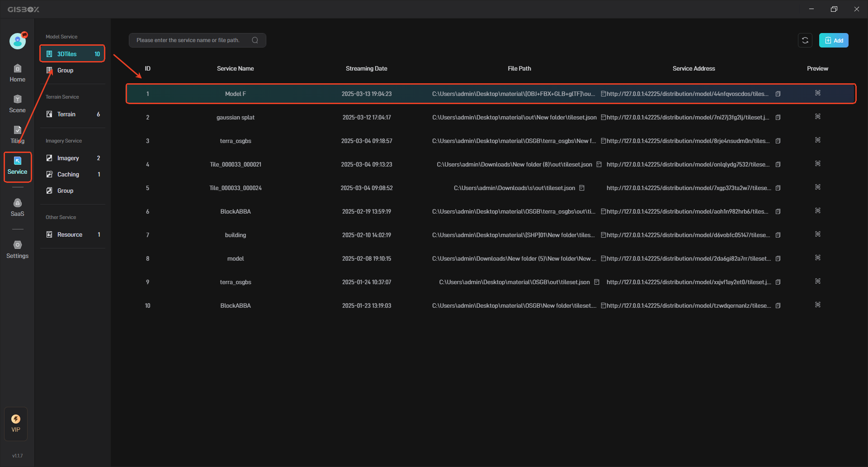This screenshot has height=467, width=868.
Task: Open Group under Model Service
Action: pos(72,70)
